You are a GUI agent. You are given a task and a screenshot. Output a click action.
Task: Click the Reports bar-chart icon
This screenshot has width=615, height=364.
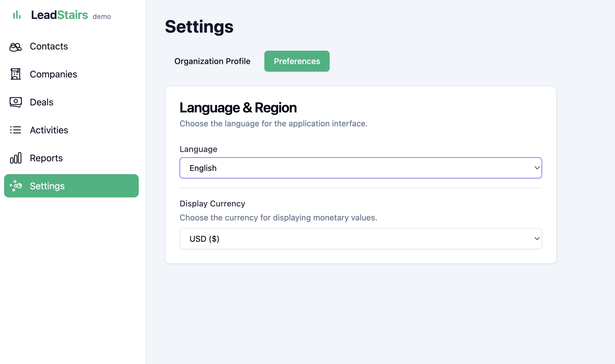click(15, 158)
